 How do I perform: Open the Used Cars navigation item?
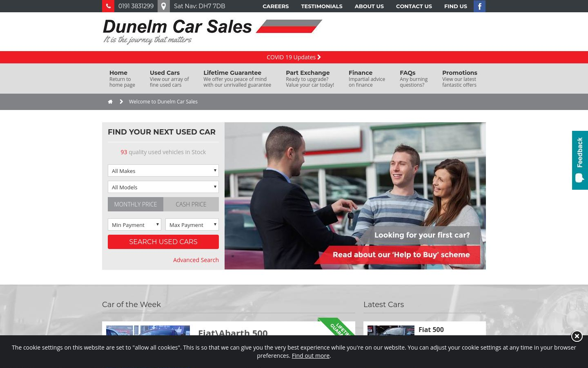169,79
